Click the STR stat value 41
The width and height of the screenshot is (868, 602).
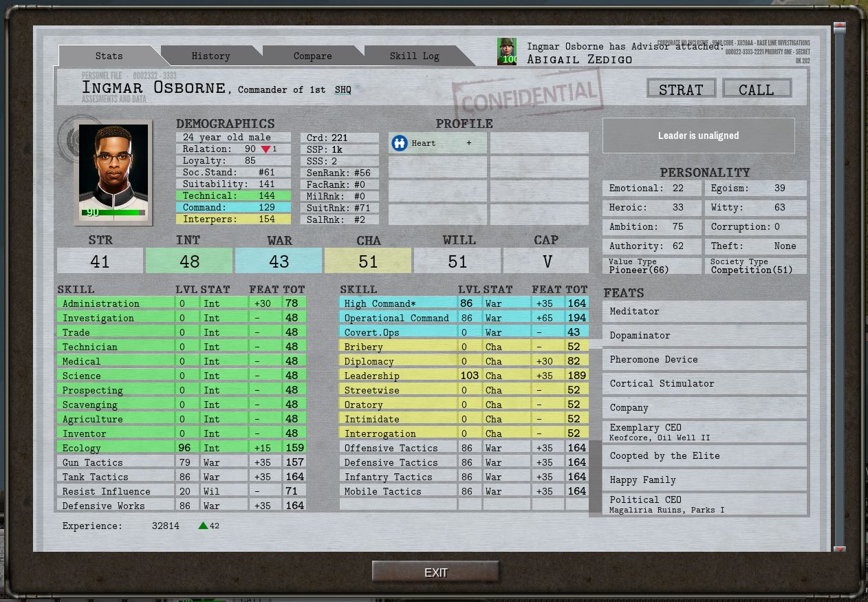(100, 261)
